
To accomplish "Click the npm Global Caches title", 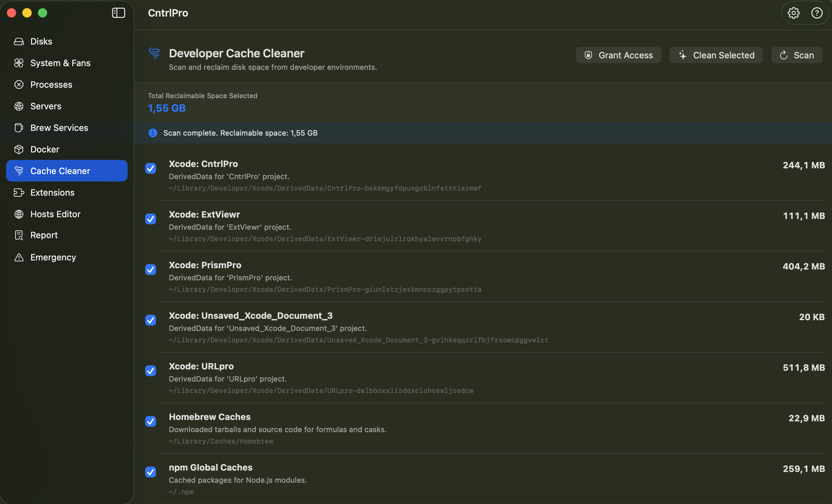I will point(211,468).
